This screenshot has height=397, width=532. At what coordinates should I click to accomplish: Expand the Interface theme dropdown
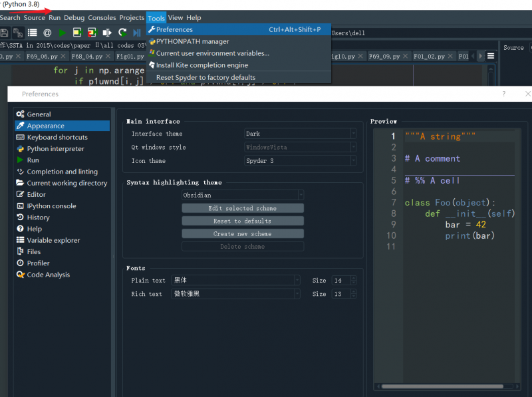point(301,134)
